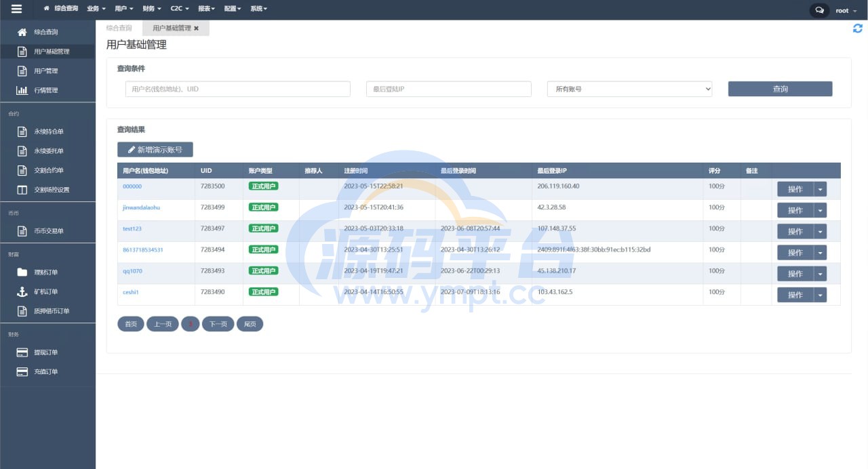Screen dimensions: 868x469
Task: Click the anchor icon for 矿机订单
Action: click(x=22, y=291)
